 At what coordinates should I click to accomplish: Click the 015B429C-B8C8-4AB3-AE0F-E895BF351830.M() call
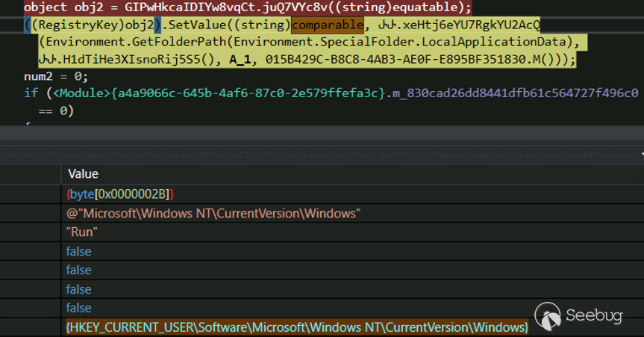[410, 60]
